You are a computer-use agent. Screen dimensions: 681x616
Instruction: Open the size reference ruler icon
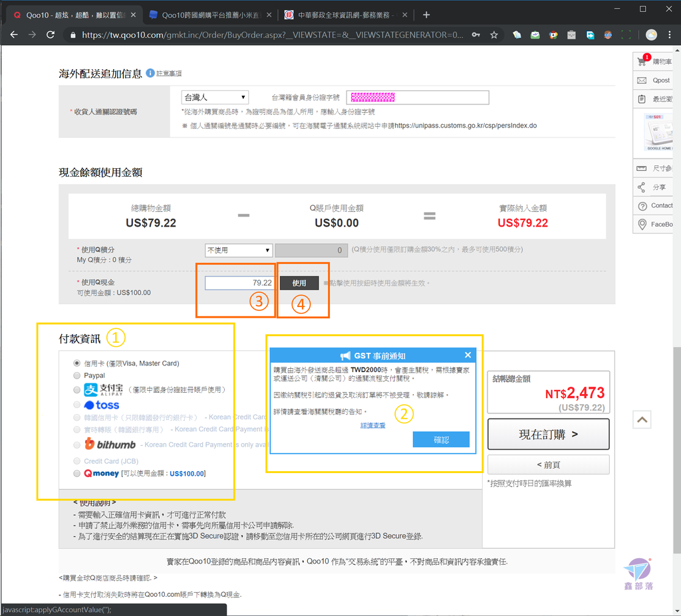pos(642,168)
